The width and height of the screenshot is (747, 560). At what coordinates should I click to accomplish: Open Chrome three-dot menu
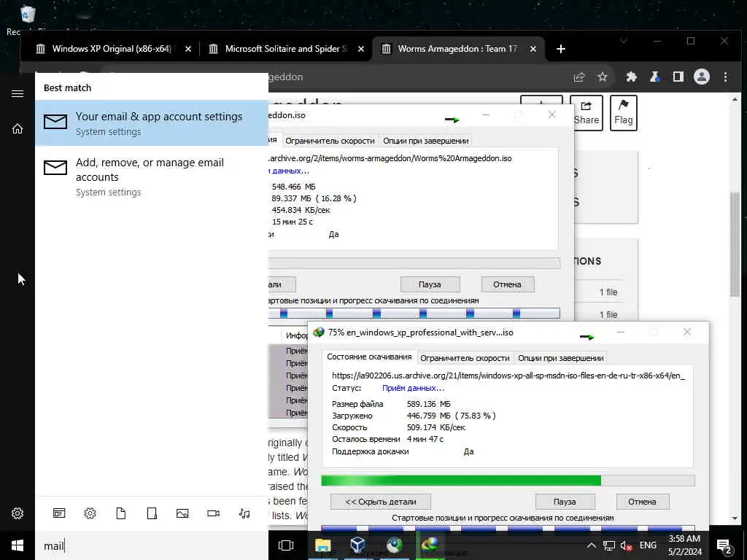tap(725, 77)
